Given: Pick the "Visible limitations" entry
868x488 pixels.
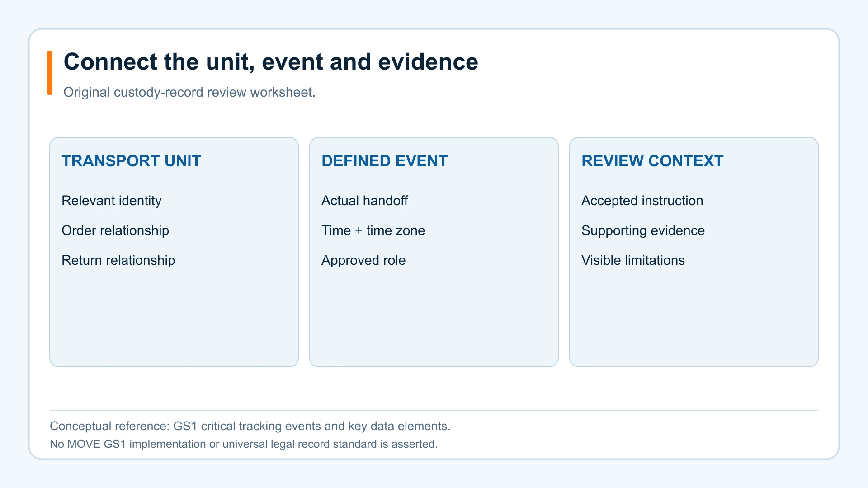Looking at the screenshot, I should click(x=633, y=260).
